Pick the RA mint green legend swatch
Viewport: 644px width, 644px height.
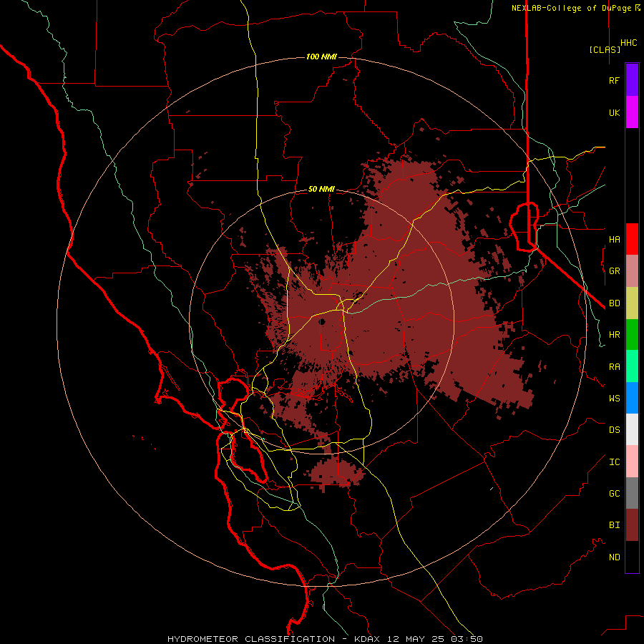coord(632,366)
